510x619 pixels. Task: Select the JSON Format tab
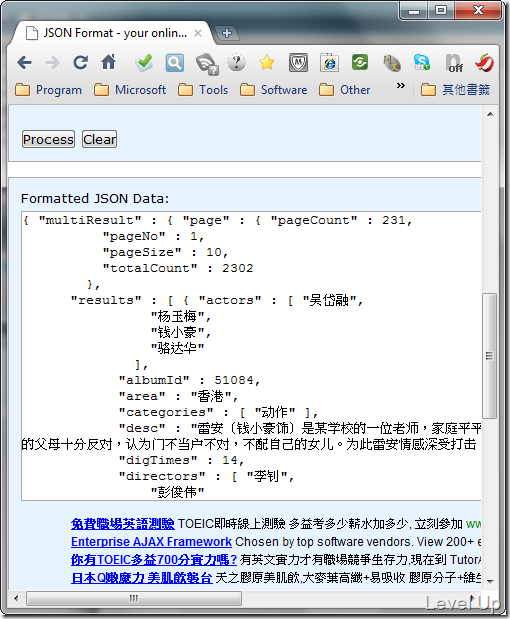coord(112,33)
